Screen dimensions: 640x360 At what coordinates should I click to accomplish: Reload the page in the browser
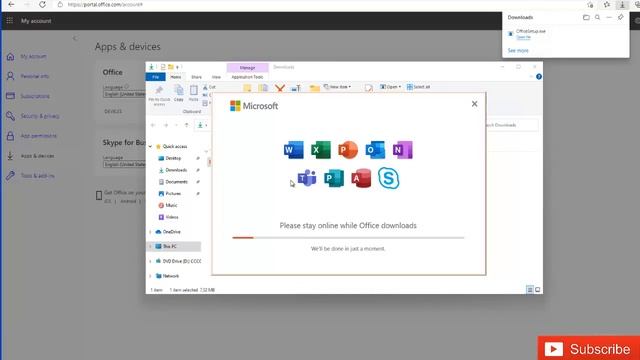[42, 4]
